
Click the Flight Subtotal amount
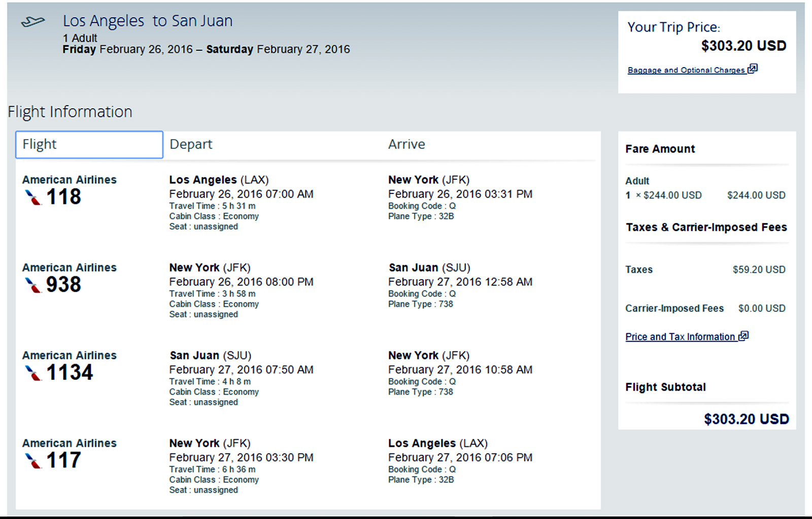(x=746, y=419)
